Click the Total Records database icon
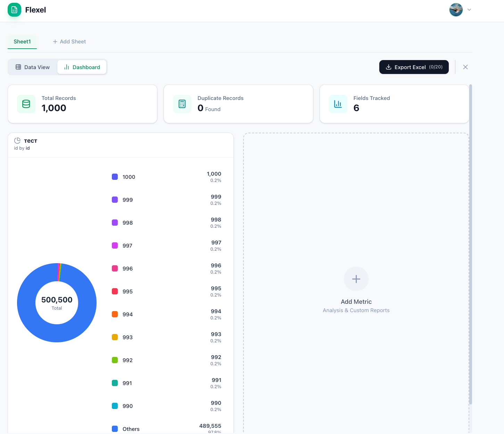504x434 pixels. click(x=26, y=104)
